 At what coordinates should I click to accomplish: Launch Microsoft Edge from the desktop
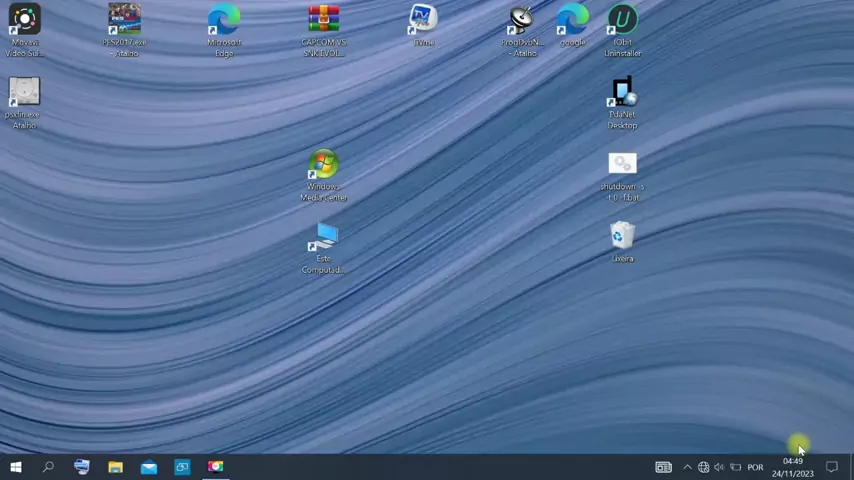pos(224,20)
